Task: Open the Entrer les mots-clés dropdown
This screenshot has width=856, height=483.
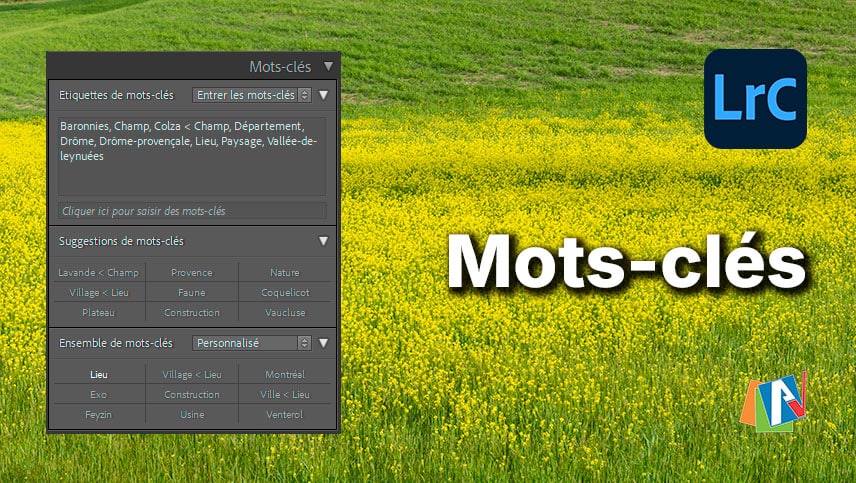Action: click(252, 95)
